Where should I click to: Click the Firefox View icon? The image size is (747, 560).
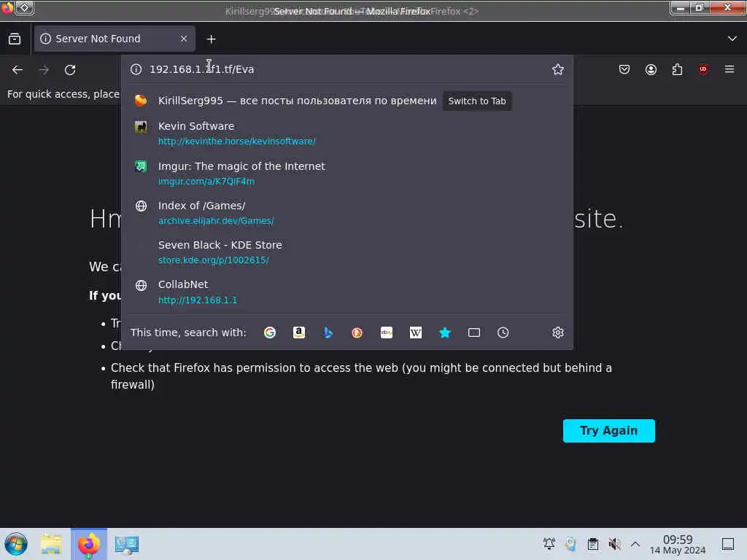15,39
